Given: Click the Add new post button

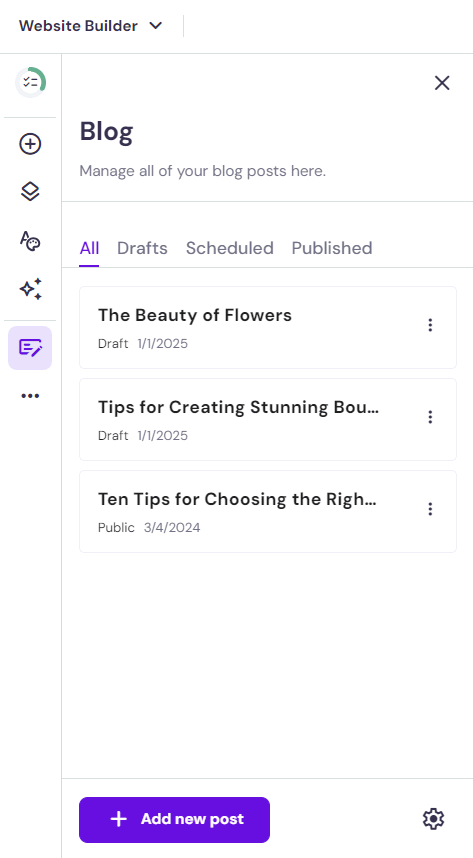Looking at the screenshot, I should coord(175,820).
